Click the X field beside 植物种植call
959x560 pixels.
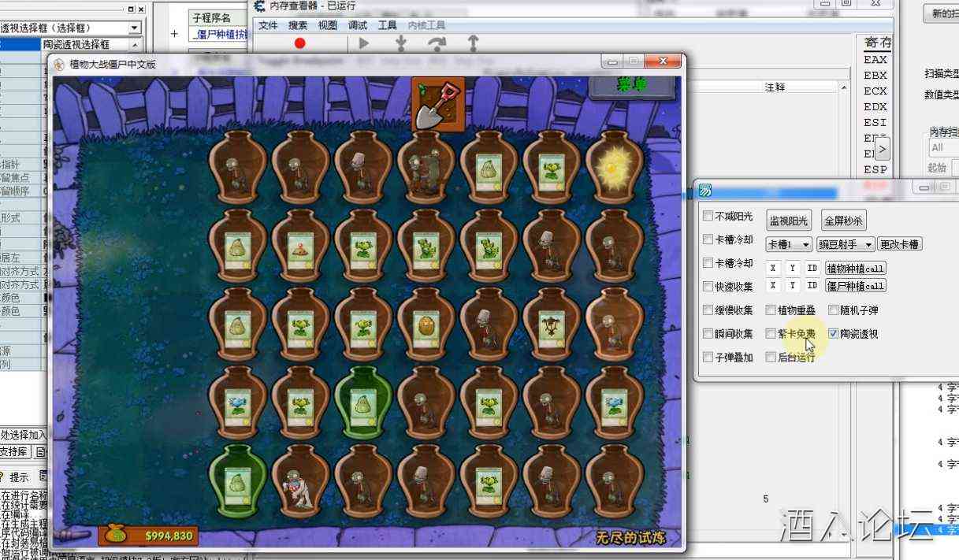coord(773,269)
